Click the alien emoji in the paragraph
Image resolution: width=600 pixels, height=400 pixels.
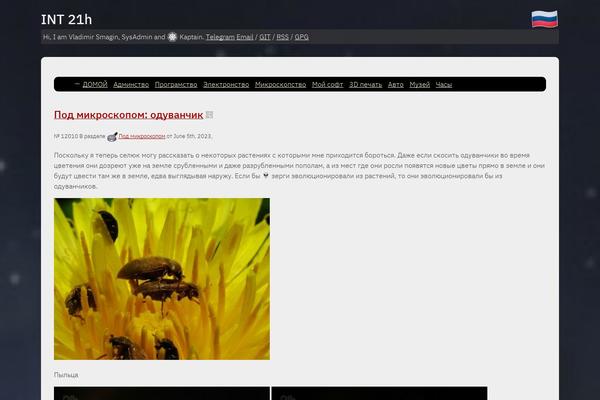pyautogui.click(x=266, y=176)
